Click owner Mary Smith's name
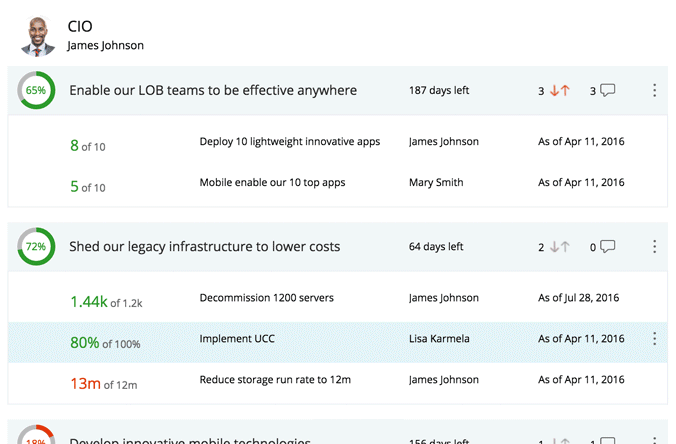The height and width of the screenshot is (444, 676). 436,183
